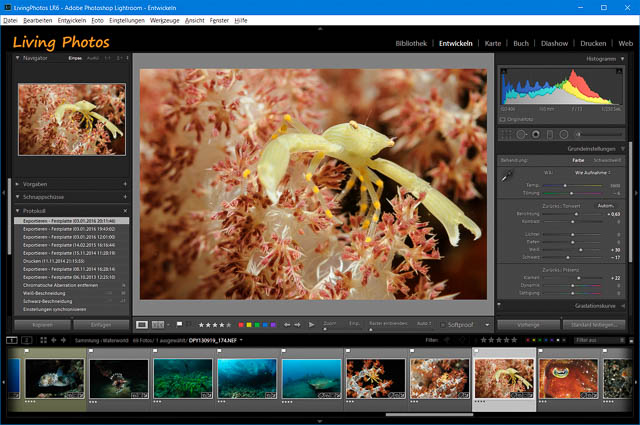
Task: Switch to loupe view mode in toolbar
Action: pos(142,325)
